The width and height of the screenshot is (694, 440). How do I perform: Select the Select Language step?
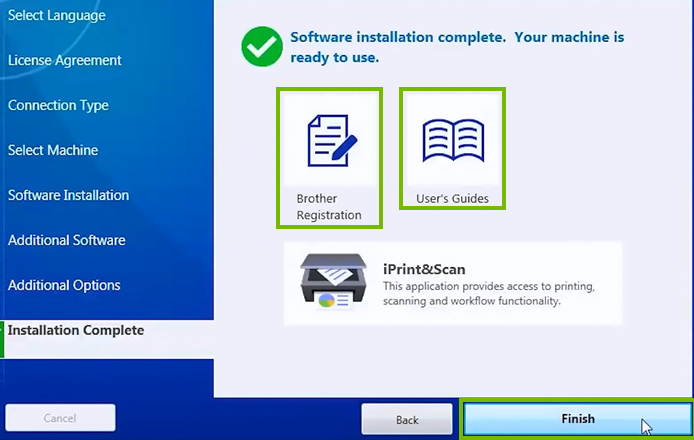56,16
